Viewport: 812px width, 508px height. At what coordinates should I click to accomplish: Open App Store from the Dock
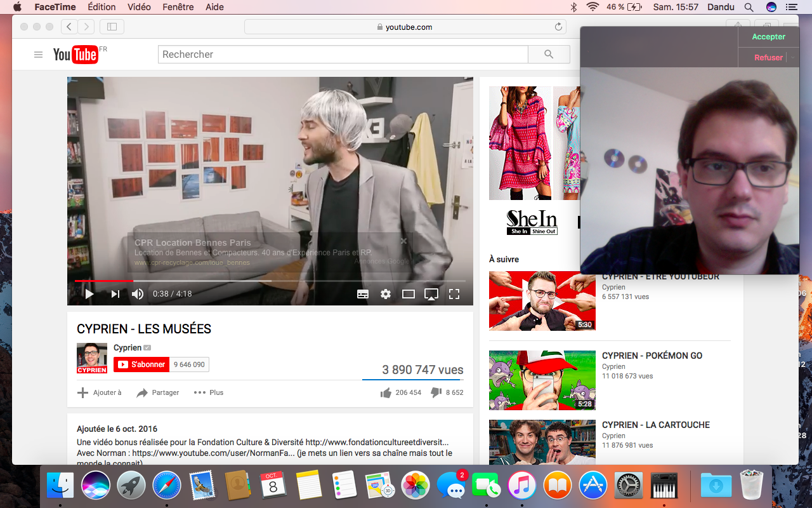tap(593, 486)
